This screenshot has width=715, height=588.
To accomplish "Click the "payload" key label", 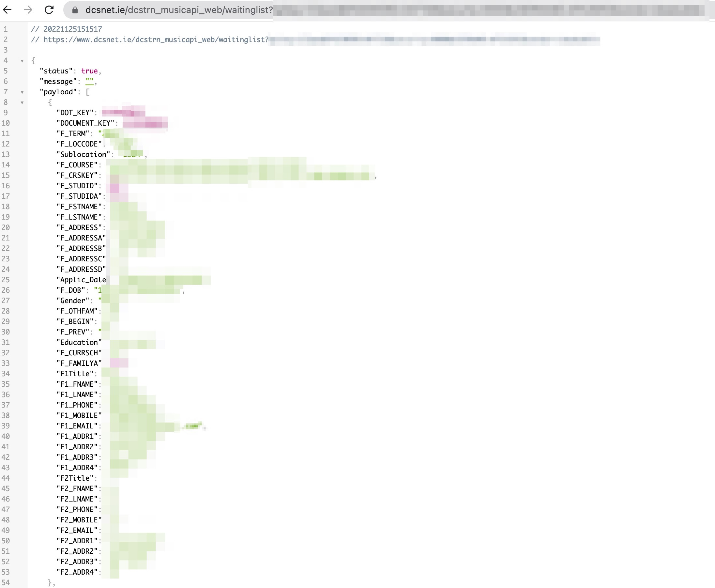I will coord(58,92).
